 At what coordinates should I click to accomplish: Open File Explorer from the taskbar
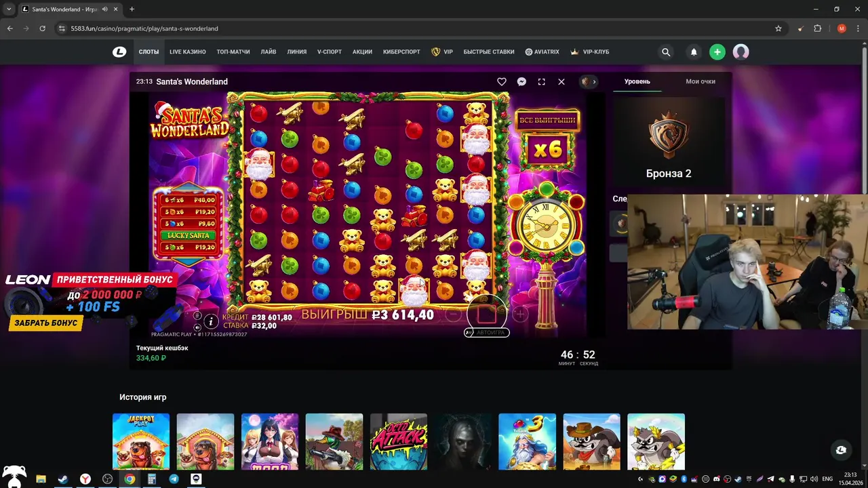pos(41,479)
